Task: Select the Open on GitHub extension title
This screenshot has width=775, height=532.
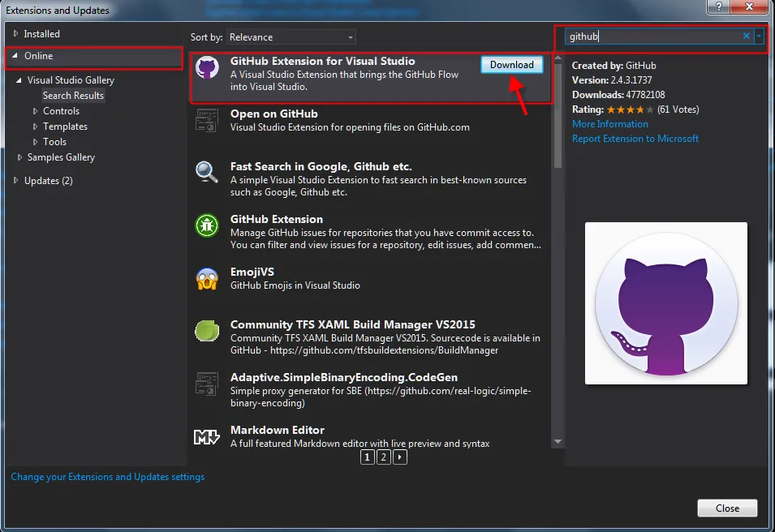Action: pos(273,114)
